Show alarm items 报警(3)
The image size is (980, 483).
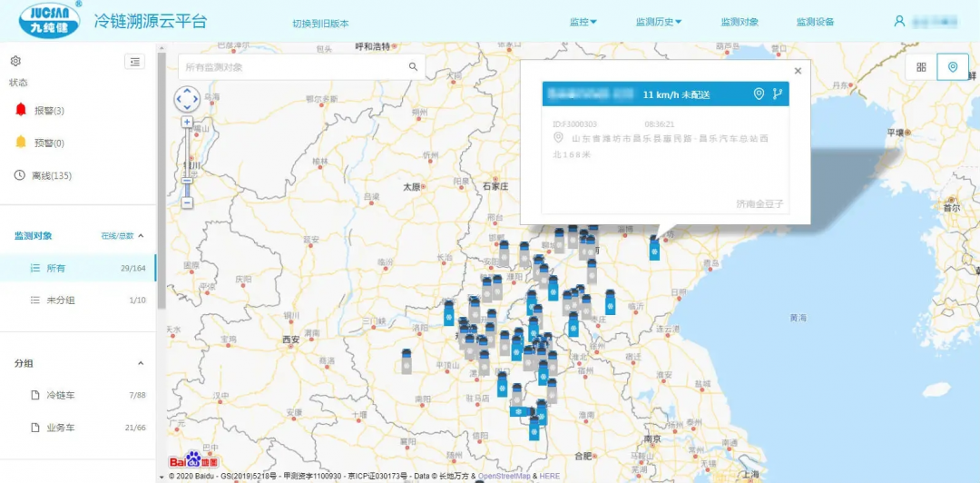pyautogui.click(x=41, y=111)
